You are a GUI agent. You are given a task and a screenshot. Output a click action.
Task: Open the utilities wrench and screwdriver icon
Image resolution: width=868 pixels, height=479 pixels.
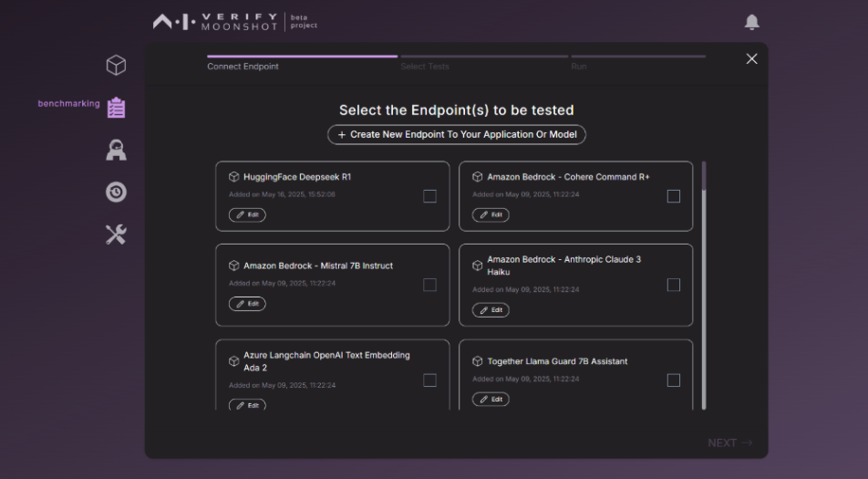pos(117,234)
